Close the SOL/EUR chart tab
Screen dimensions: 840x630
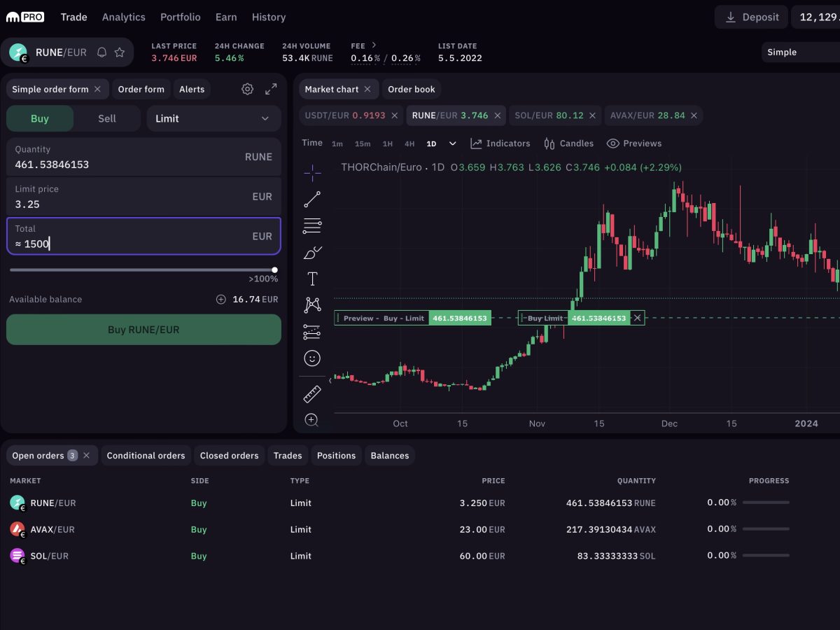(593, 115)
